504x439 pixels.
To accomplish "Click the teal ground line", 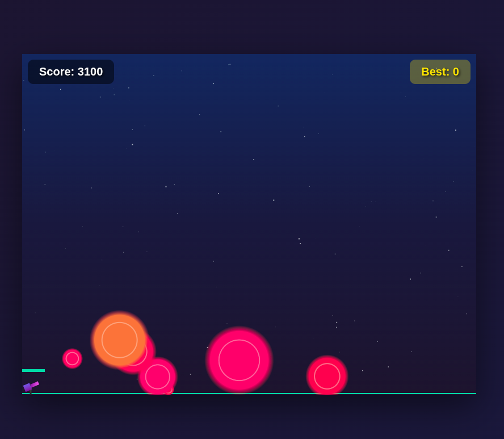I will pos(255,392).
